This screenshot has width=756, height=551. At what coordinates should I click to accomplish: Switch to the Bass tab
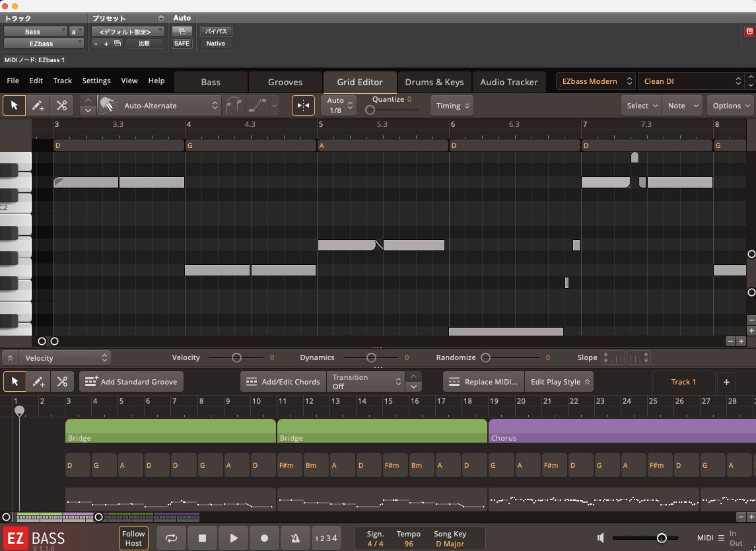pos(211,82)
